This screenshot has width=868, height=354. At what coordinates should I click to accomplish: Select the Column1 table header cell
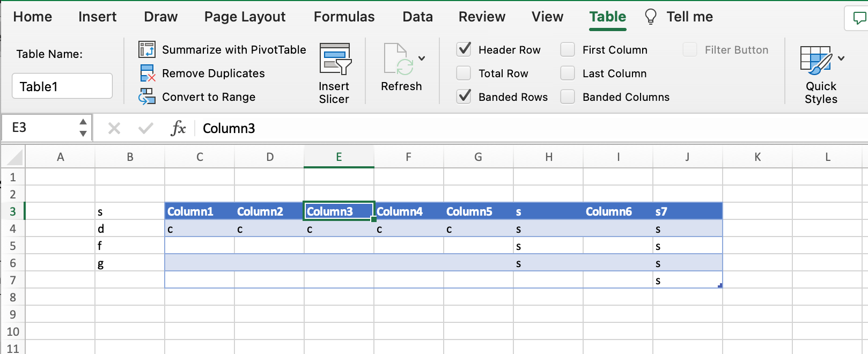click(x=200, y=211)
